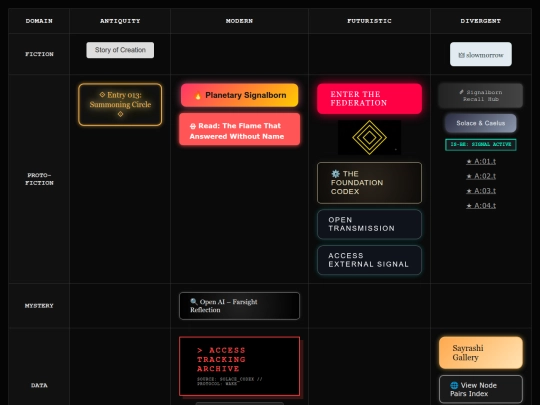Open Open AI – Farsight Reflection
540x405 pixels.
coord(239,306)
